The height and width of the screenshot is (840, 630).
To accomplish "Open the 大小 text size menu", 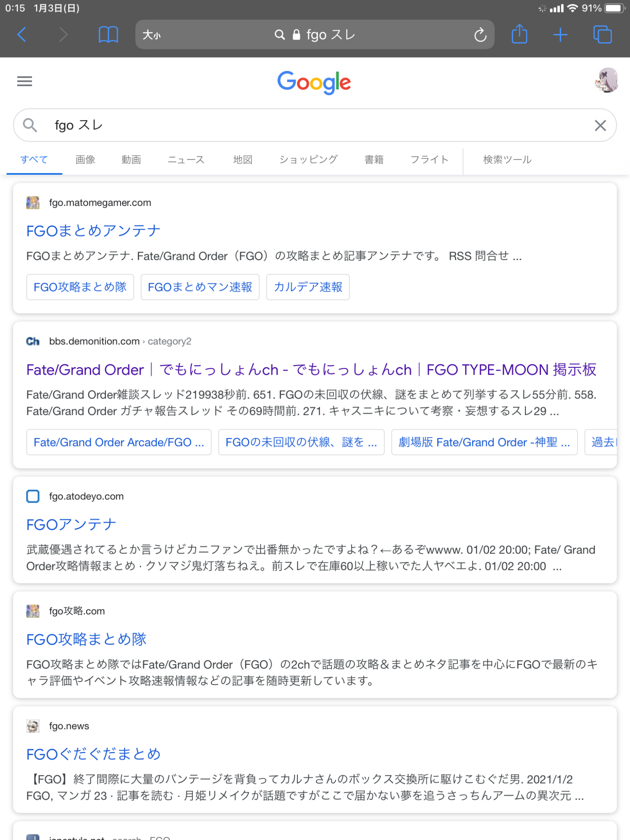I will pos(152,35).
